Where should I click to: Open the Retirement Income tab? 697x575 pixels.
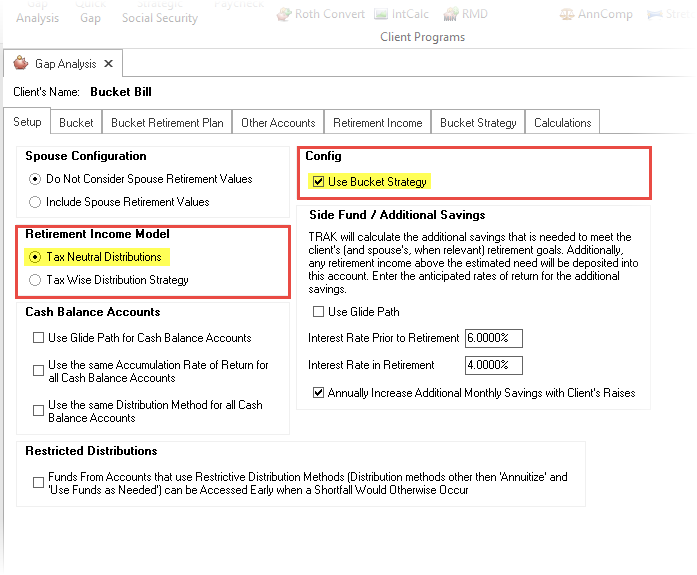coord(378,123)
